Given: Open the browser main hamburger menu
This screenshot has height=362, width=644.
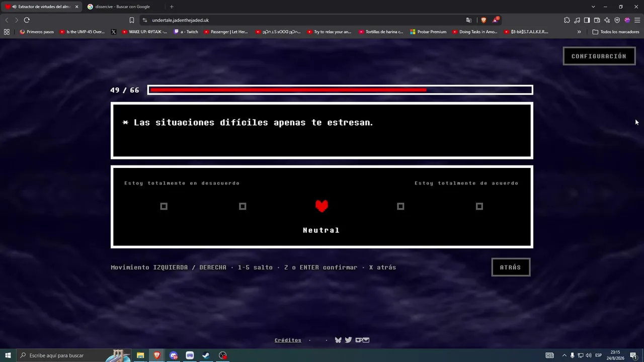Looking at the screenshot, I should pos(637,20).
